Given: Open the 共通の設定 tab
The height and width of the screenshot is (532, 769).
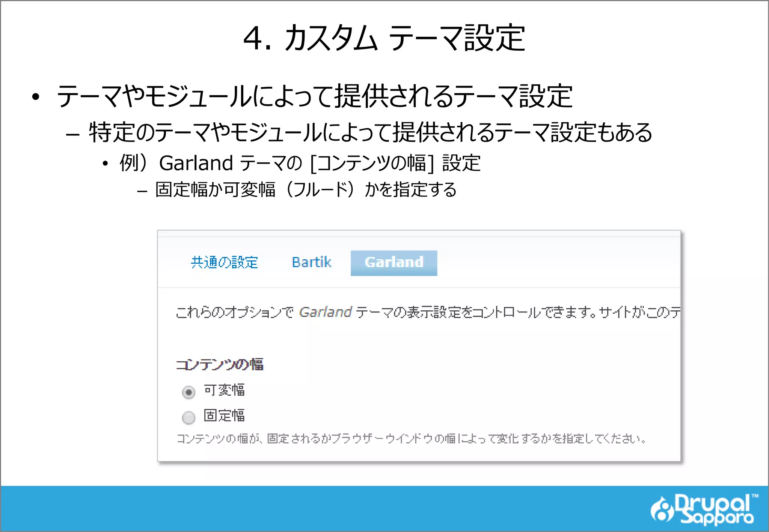Looking at the screenshot, I should [x=224, y=262].
